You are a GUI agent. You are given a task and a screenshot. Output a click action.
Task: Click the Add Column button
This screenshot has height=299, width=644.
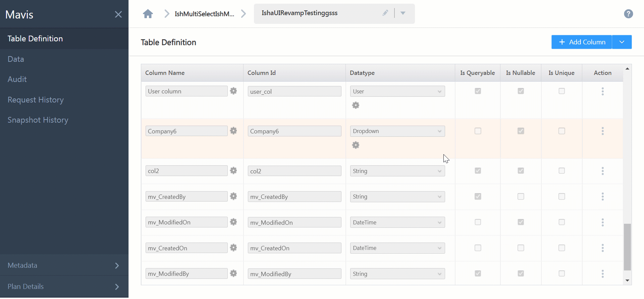(582, 42)
